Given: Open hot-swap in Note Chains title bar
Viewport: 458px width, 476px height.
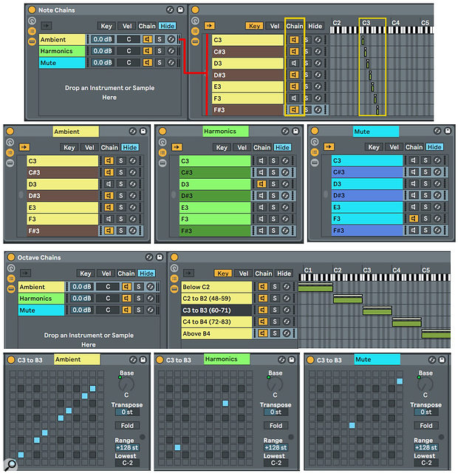Looking at the screenshot, I should 170,10.
